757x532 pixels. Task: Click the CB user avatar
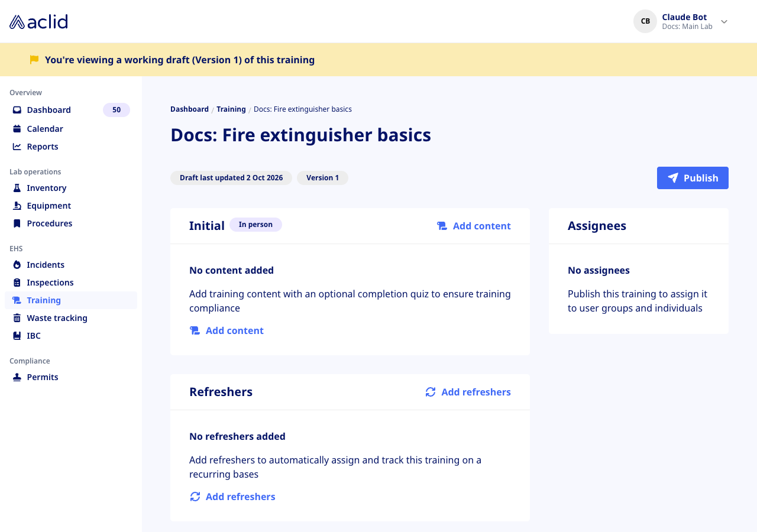pyautogui.click(x=645, y=21)
